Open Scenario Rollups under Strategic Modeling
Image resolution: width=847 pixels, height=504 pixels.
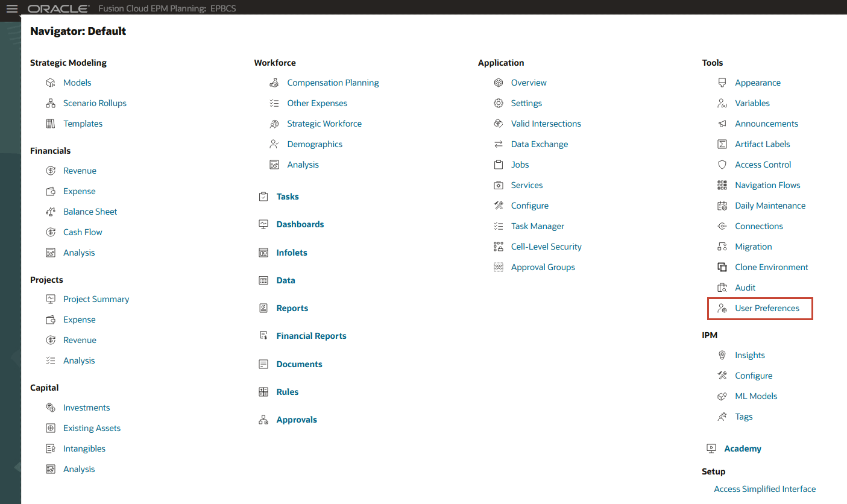point(95,103)
